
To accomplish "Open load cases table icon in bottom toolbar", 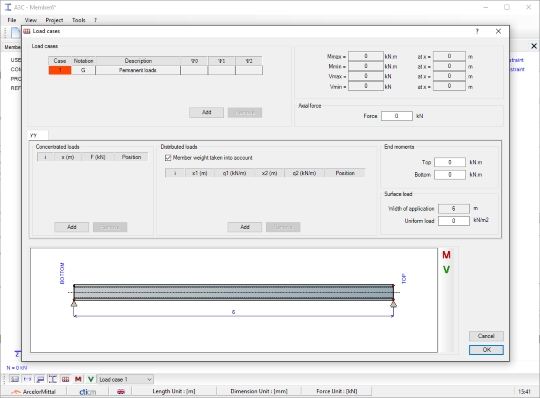I will coord(65,379).
